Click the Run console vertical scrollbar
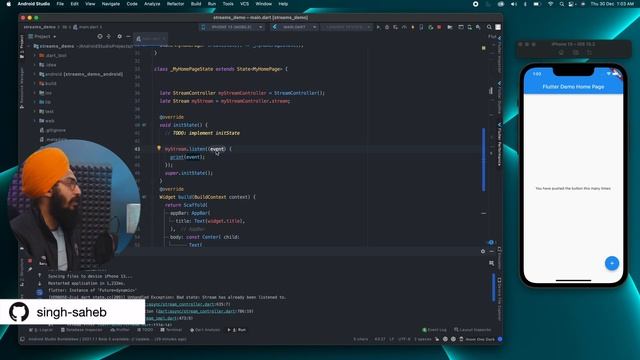 [493, 288]
